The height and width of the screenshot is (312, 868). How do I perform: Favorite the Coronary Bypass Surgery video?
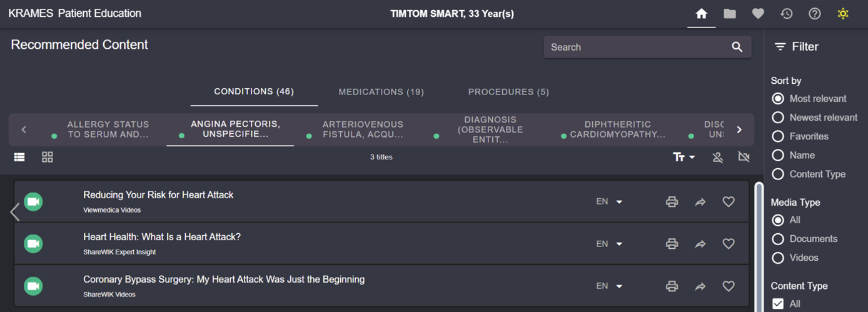click(728, 286)
